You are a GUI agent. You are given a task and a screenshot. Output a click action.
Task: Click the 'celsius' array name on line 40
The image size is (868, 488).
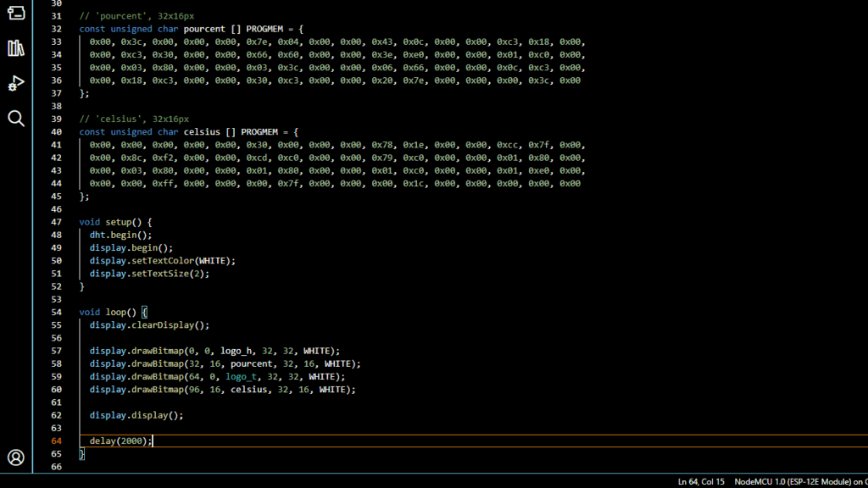(x=202, y=131)
